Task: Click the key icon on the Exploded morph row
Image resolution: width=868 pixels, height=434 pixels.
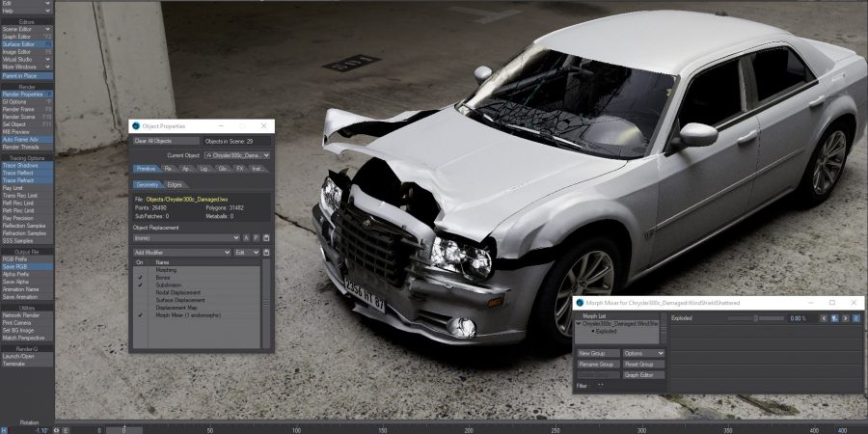Action: [835, 318]
